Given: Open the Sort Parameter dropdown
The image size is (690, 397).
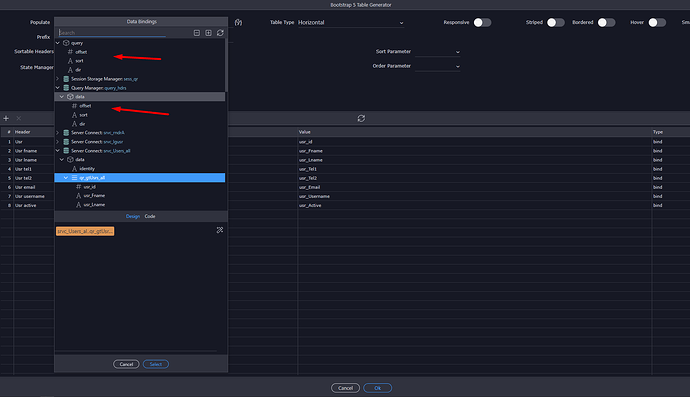Looking at the screenshot, I should (437, 52).
